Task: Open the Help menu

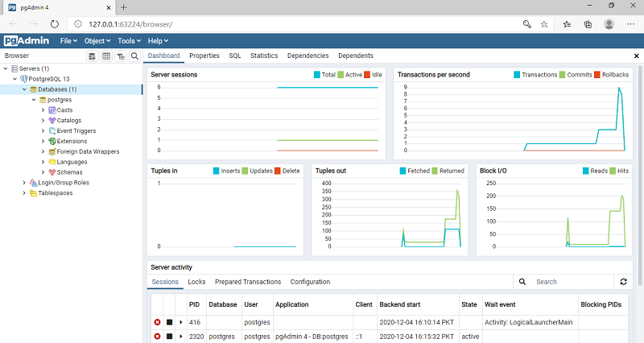Action: point(158,41)
